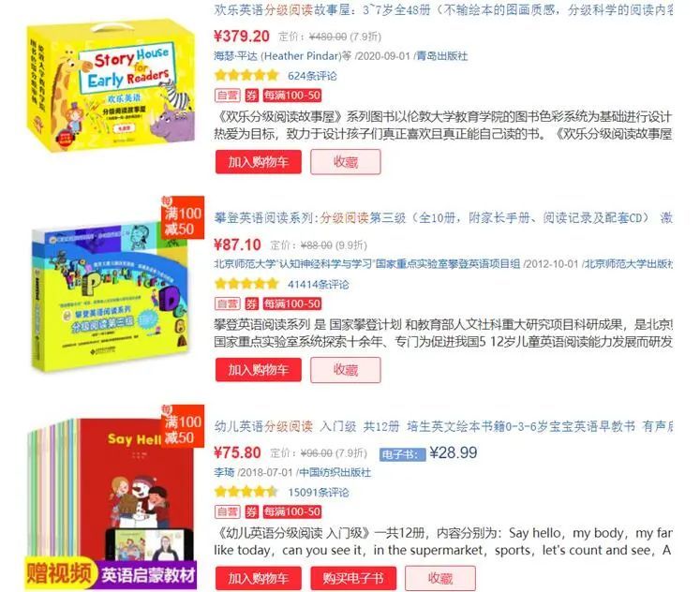Buy the e-book with 购买电子书 button
700x592 pixels.
(353, 578)
